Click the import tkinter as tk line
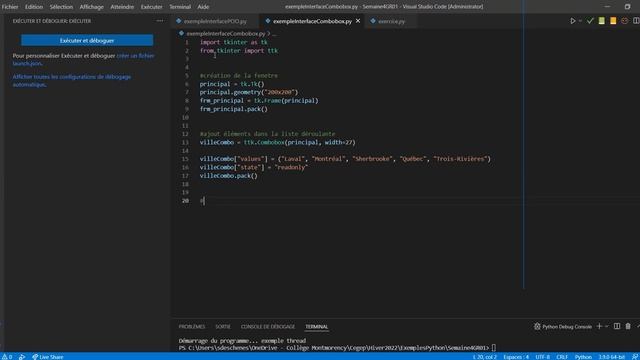 pos(234,42)
